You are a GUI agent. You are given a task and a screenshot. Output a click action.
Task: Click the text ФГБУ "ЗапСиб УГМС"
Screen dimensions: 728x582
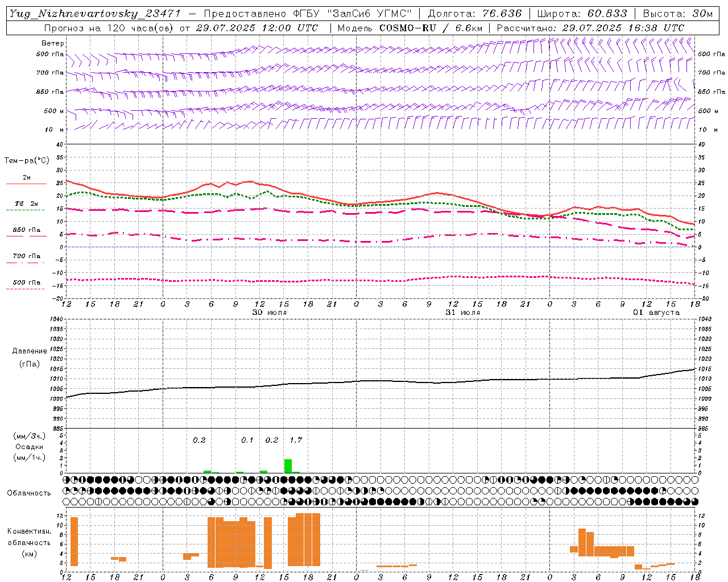point(353,14)
